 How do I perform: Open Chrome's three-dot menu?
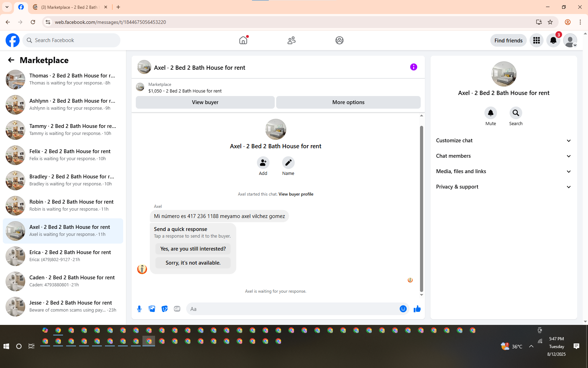click(580, 22)
